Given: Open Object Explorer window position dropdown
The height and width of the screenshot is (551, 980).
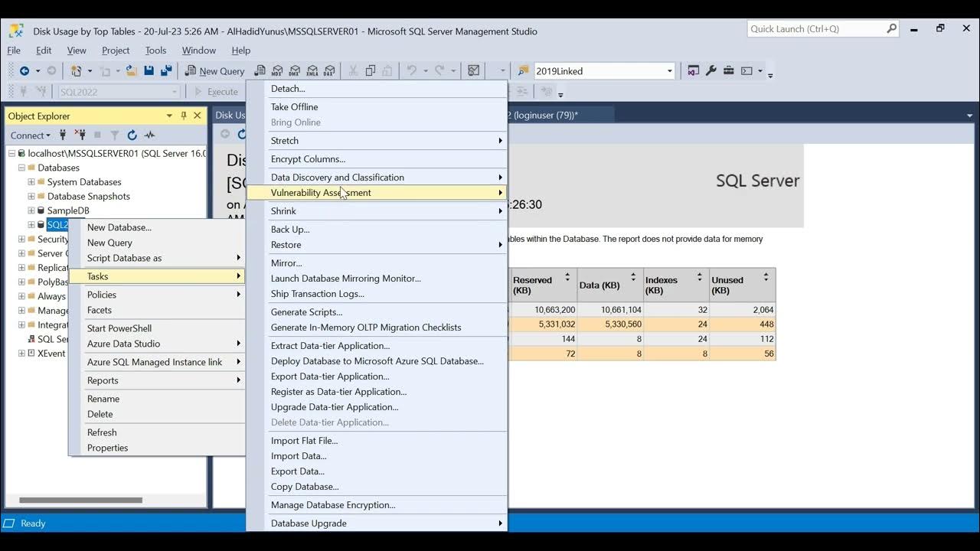Looking at the screenshot, I should [169, 116].
